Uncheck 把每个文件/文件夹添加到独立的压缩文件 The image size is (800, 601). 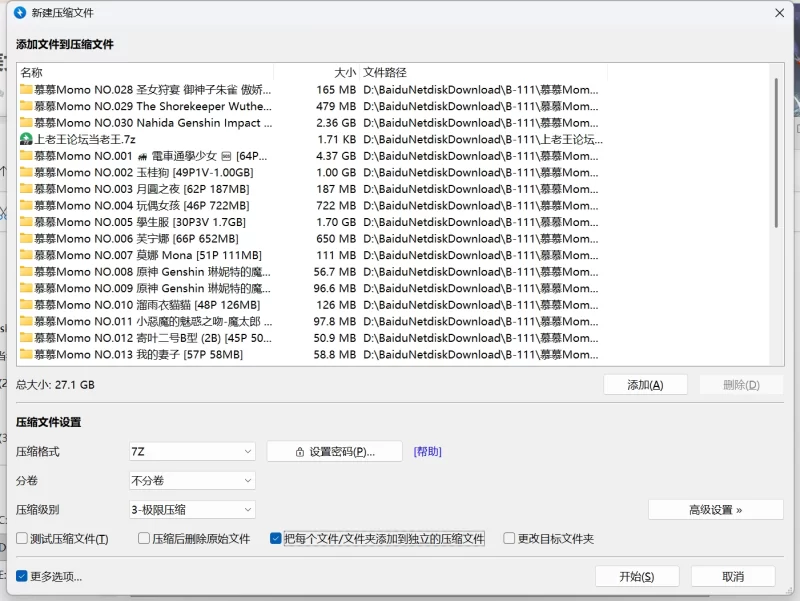point(276,539)
